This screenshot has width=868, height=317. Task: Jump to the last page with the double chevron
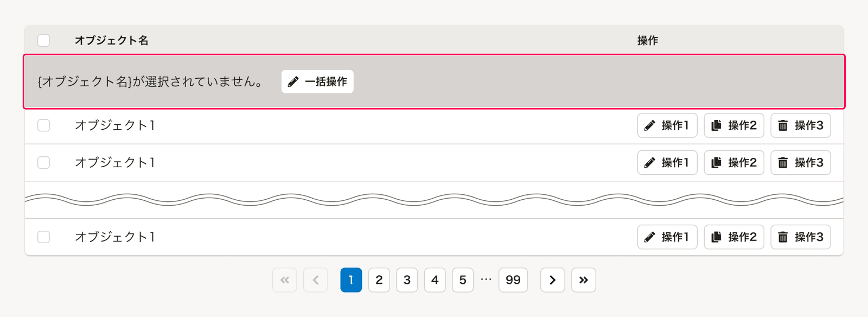point(583,280)
